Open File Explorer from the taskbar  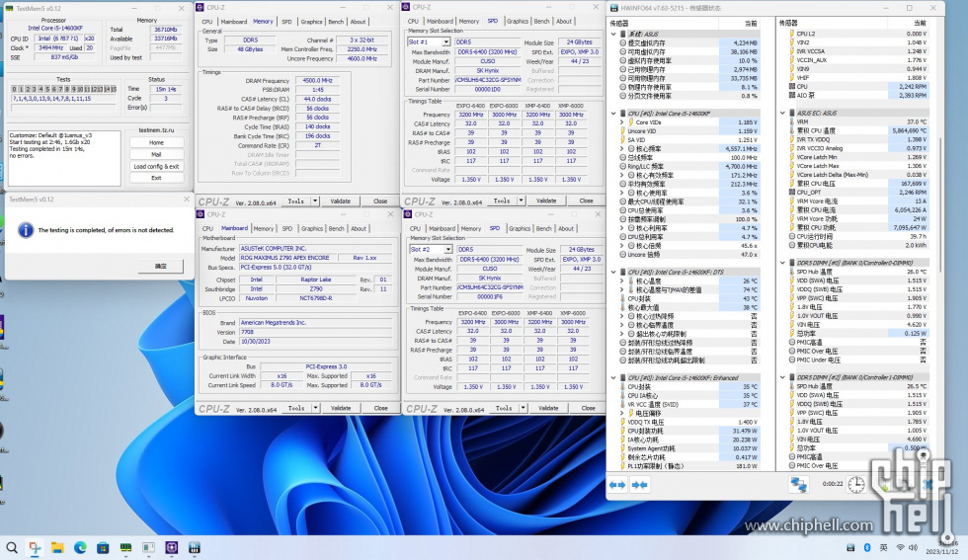click(57, 547)
